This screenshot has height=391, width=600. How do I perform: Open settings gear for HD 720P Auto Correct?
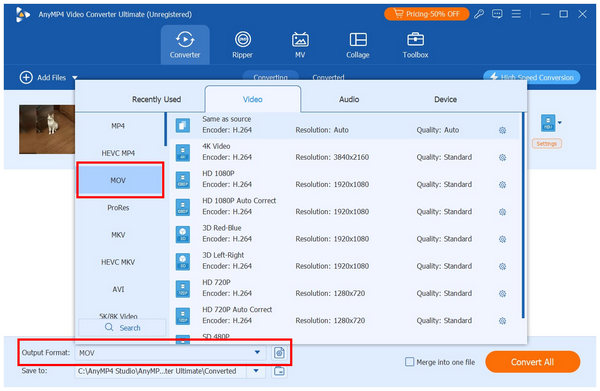pos(502,321)
